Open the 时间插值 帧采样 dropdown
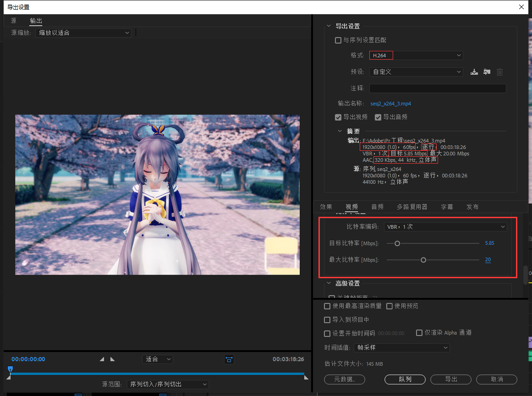 click(x=402, y=348)
